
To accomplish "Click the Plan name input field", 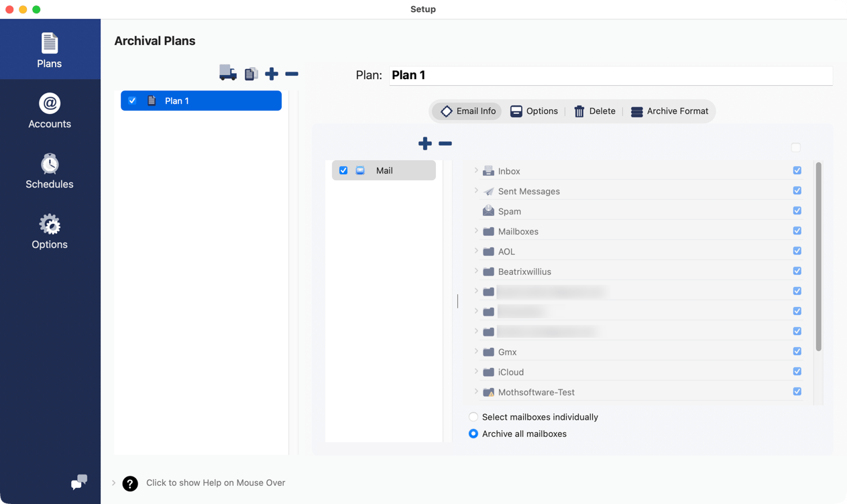I will click(x=610, y=75).
